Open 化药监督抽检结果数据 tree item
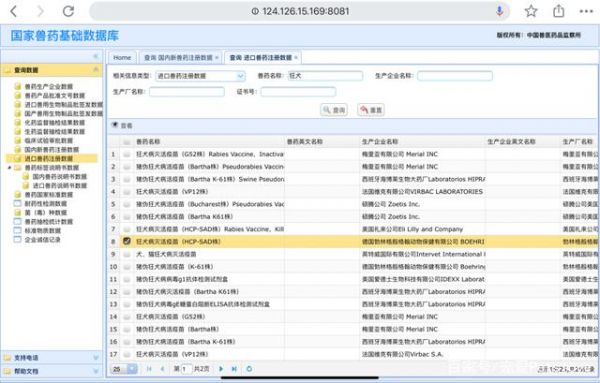This screenshot has height=383, width=600. tap(55, 122)
